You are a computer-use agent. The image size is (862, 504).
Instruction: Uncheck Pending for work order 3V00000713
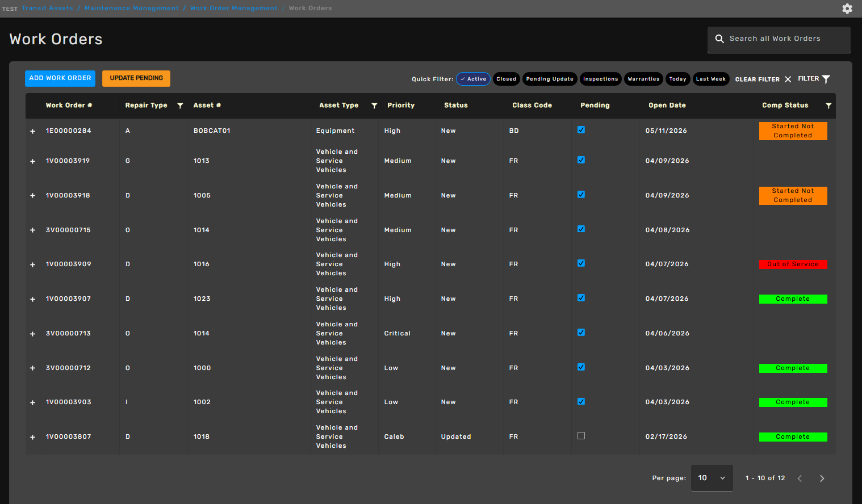click(x=581, y=333)
